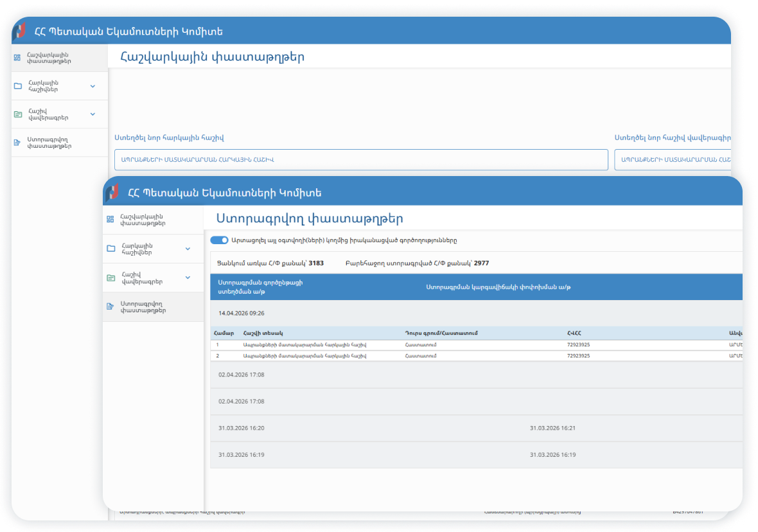Open Հաշվարկային փաստաթղթեր in the back sidebar

[x=49, y=58]
